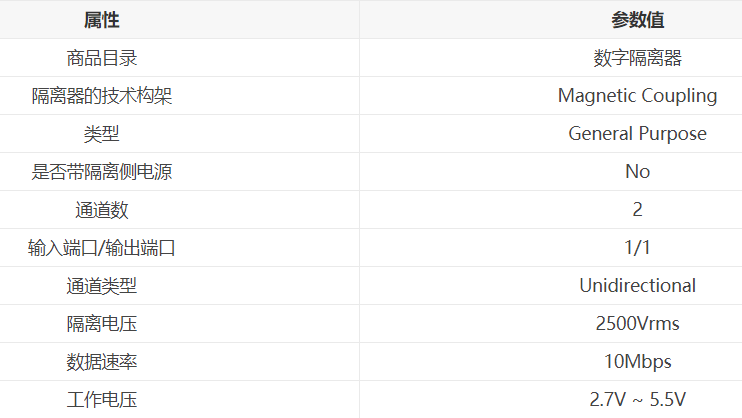
Task: Select the 隔离器的技术构架 label
Action: click(x=102, y=96)
